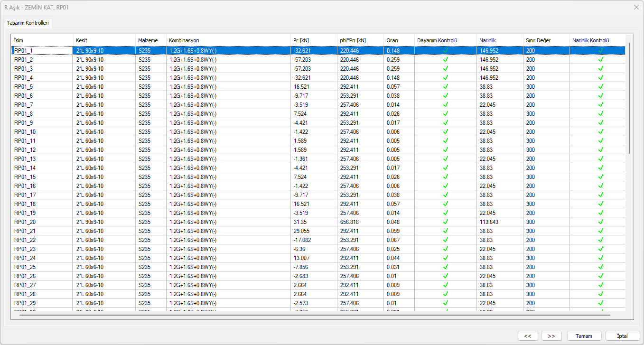Click the İptal button
644x345 pixels.
point(623,336)
